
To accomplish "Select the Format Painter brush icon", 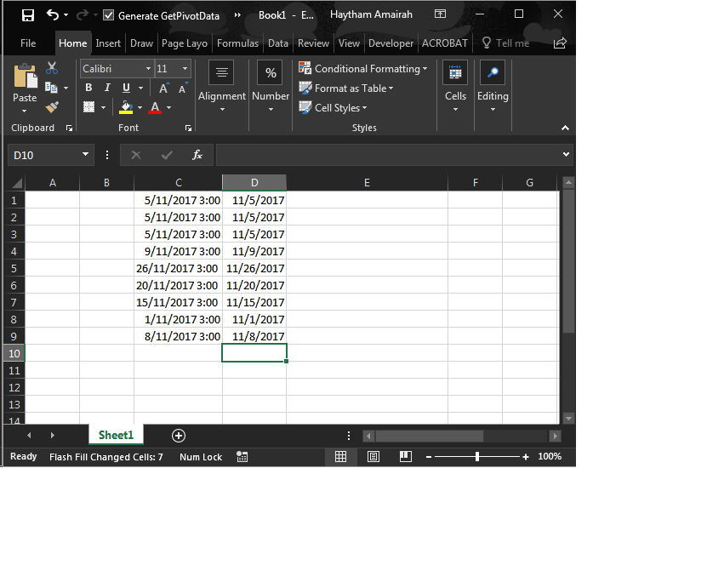I will [x=52, y=107].
